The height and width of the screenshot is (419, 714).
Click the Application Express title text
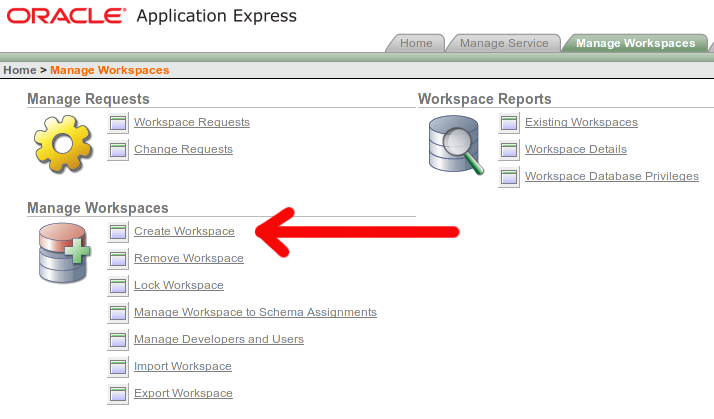(x=217, y=16)
